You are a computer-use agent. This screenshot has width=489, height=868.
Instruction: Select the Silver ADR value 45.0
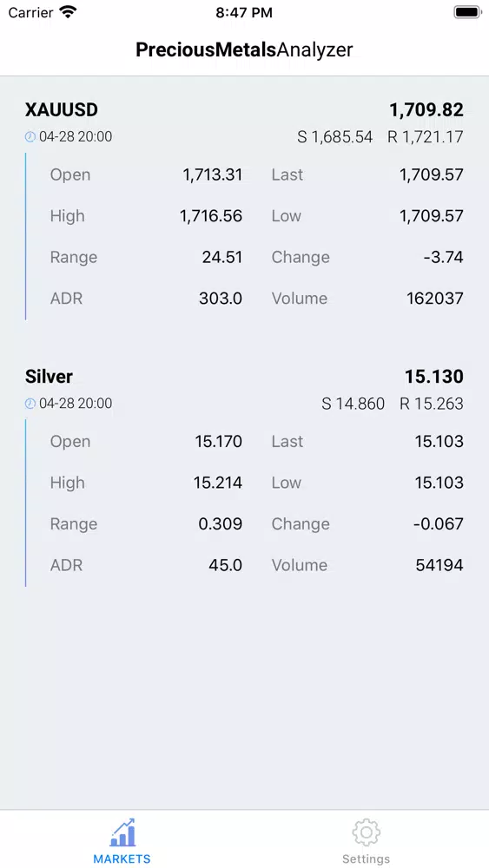pyautogui.click(x=226, y=565)
